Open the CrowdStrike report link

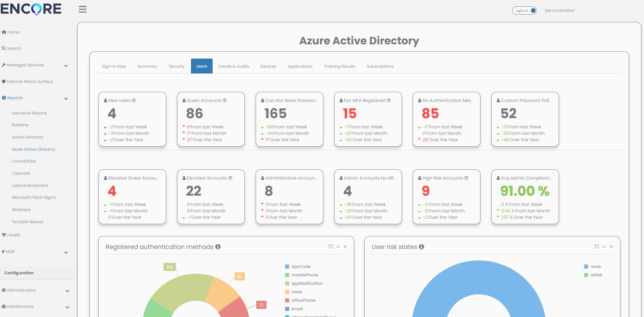click(x=24, y=161)
